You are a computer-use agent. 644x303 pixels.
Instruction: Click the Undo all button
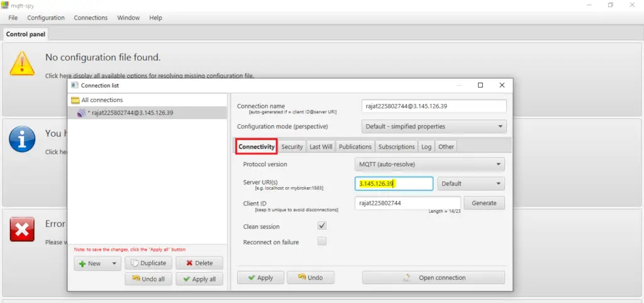click(x=148, y=278)
